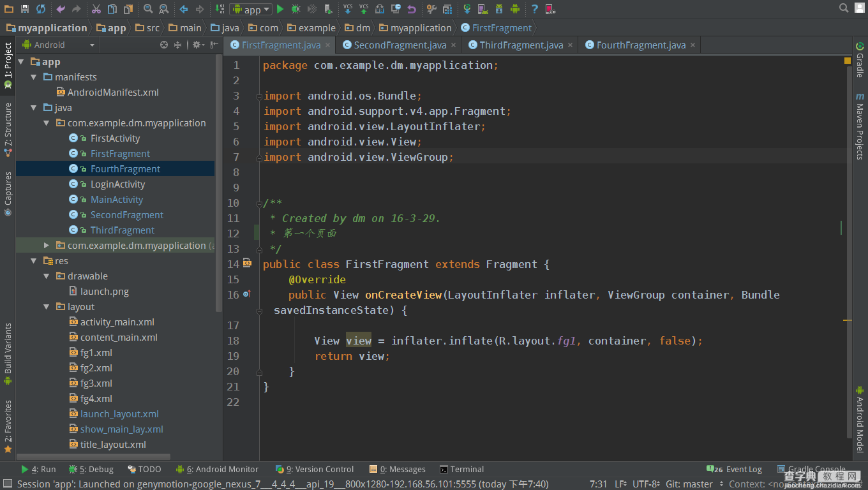
Task: Select LoginActivity in project tree
Action: tap(117, 184)
